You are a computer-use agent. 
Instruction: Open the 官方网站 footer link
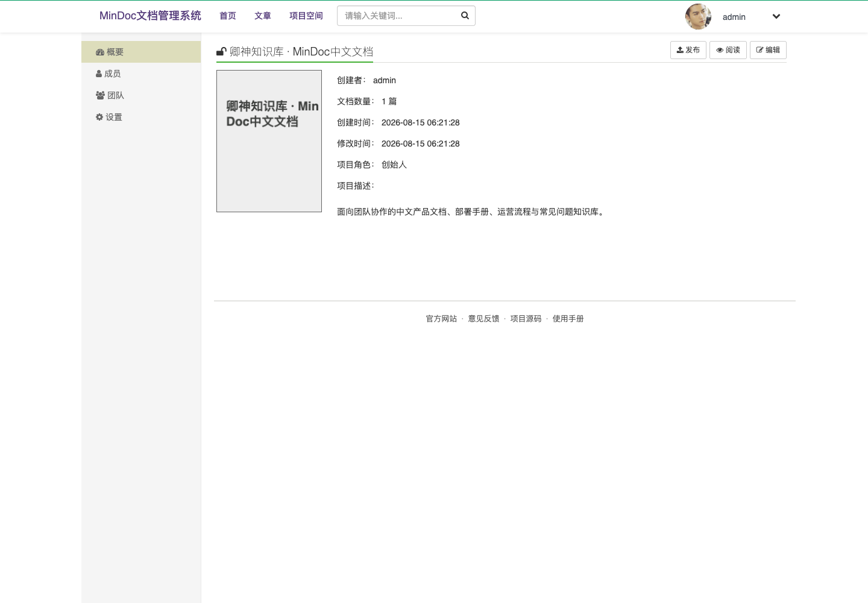(x=441, y=318)
